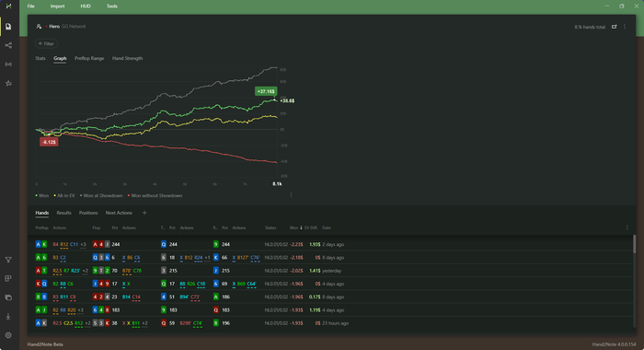Toggle the All-in EV line in legend

64,196
